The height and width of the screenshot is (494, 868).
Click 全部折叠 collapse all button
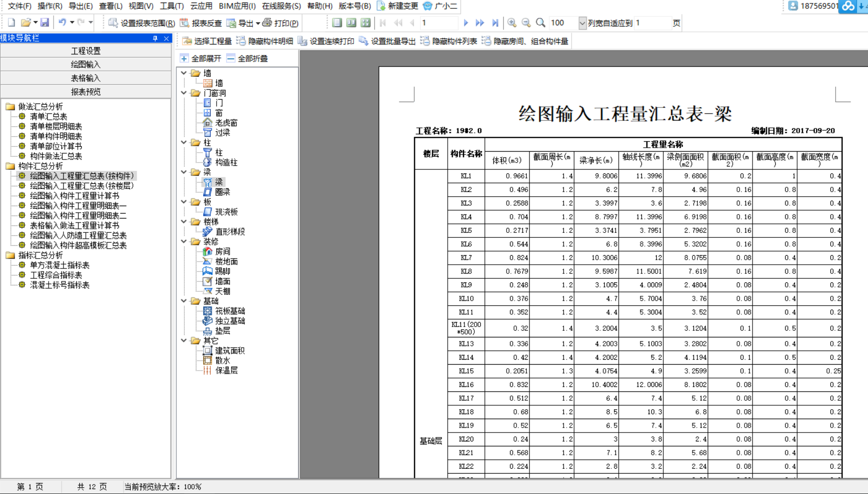[x=247, y=58]
